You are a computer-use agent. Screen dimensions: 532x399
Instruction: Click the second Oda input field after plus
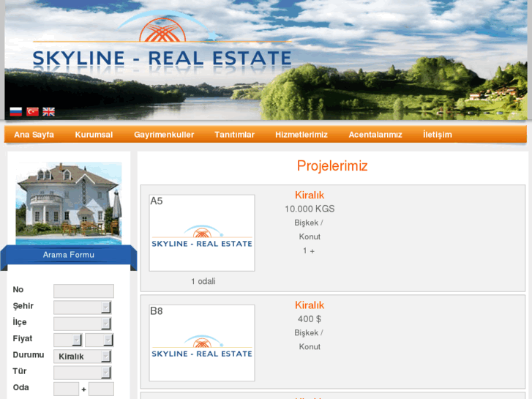pos(101,389)
